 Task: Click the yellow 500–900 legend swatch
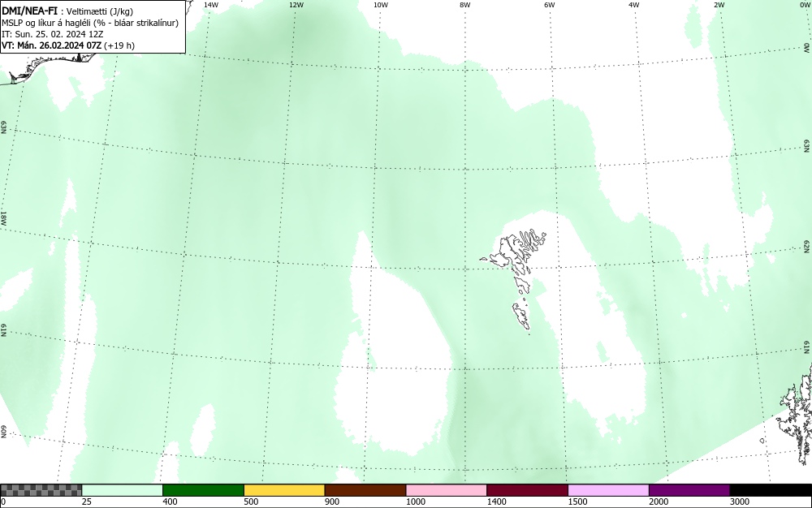pos(284,490)
